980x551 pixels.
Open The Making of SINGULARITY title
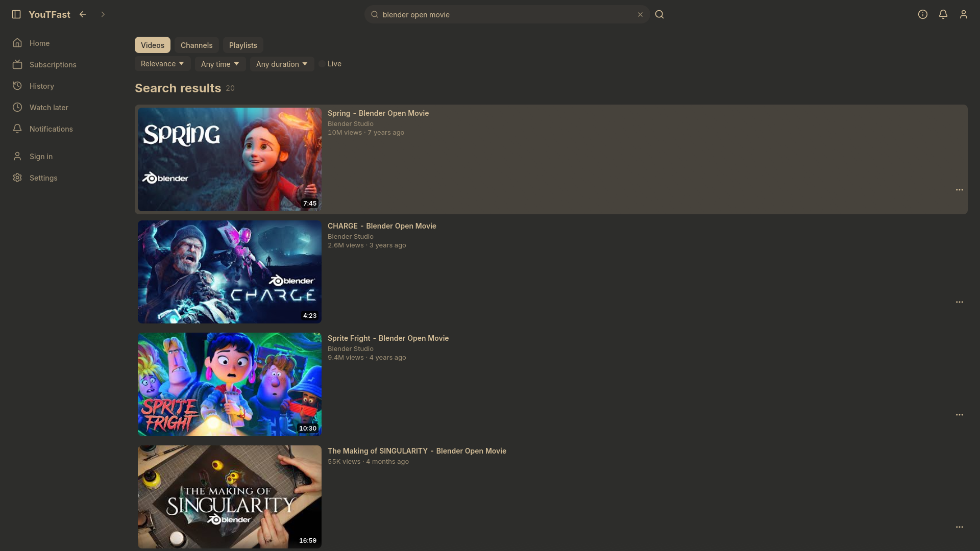pos(417,451)
